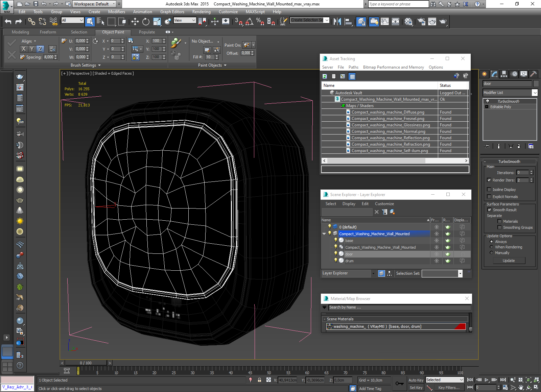Clear the Scene Explorer search filter
Screen dimensions: 541x392
point(377,212)
